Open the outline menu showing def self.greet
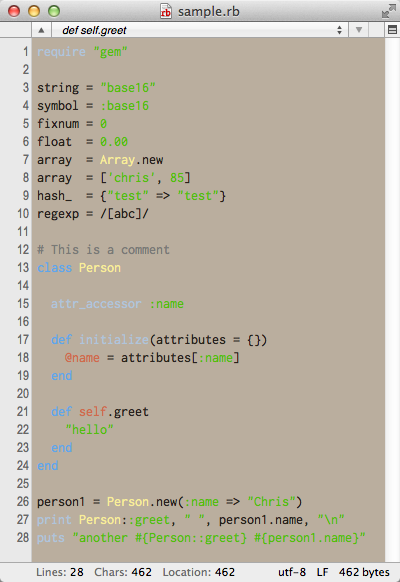 point(200,30)
